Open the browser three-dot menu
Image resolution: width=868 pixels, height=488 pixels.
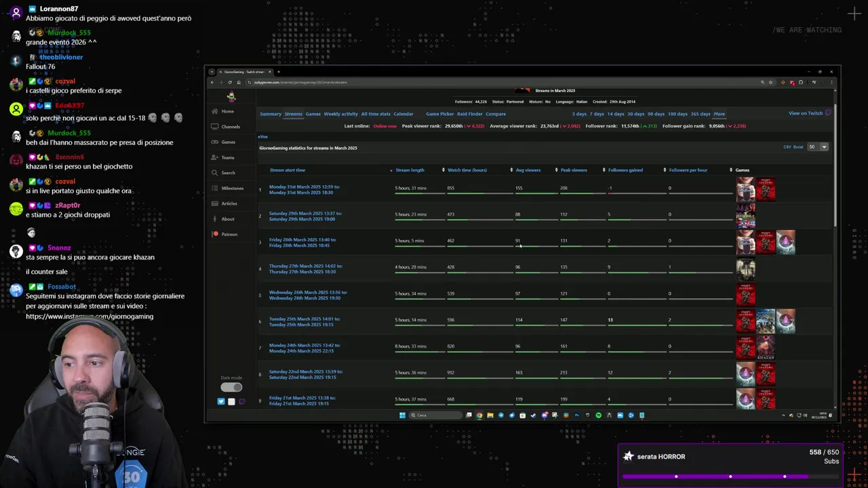(832, 82)
